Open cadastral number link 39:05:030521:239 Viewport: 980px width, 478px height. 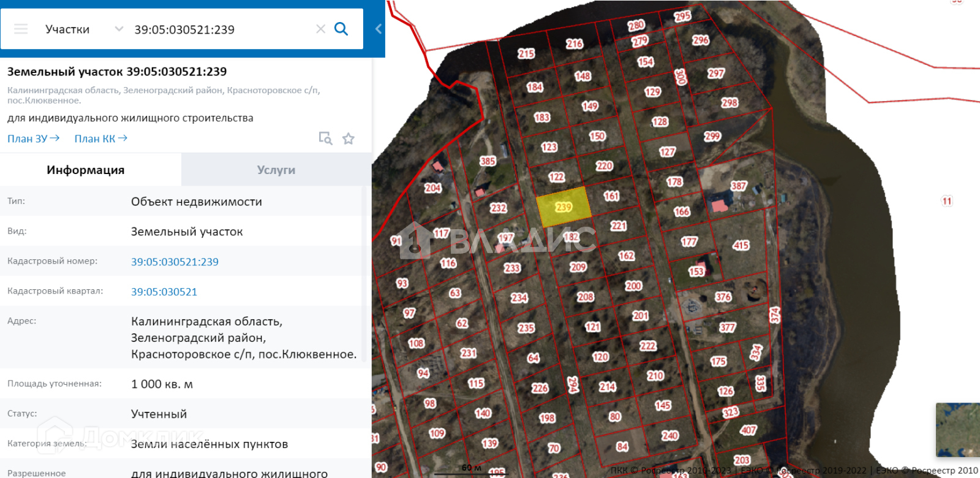click(x=175, y=262)
